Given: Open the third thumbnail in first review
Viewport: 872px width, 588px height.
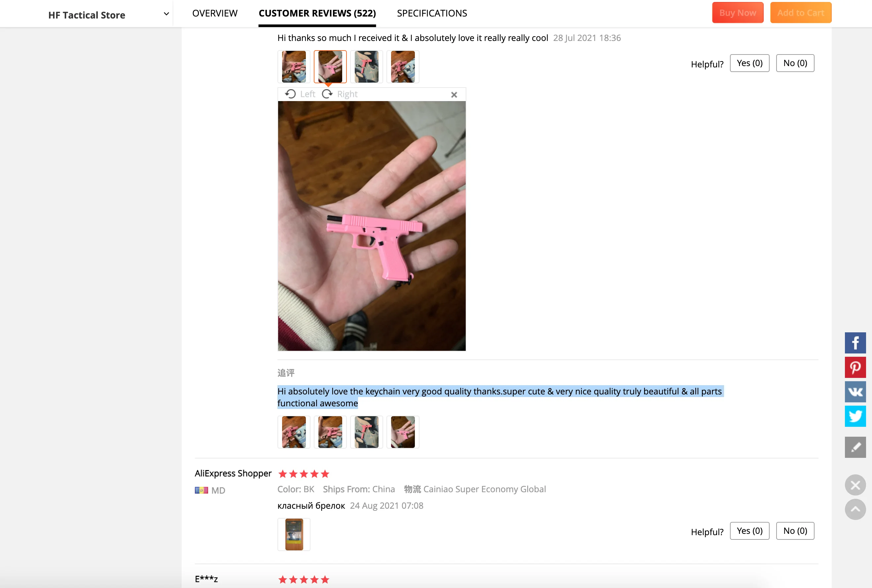Looking at the screenshot, I should pyautogui.click(x=366, y=66).
